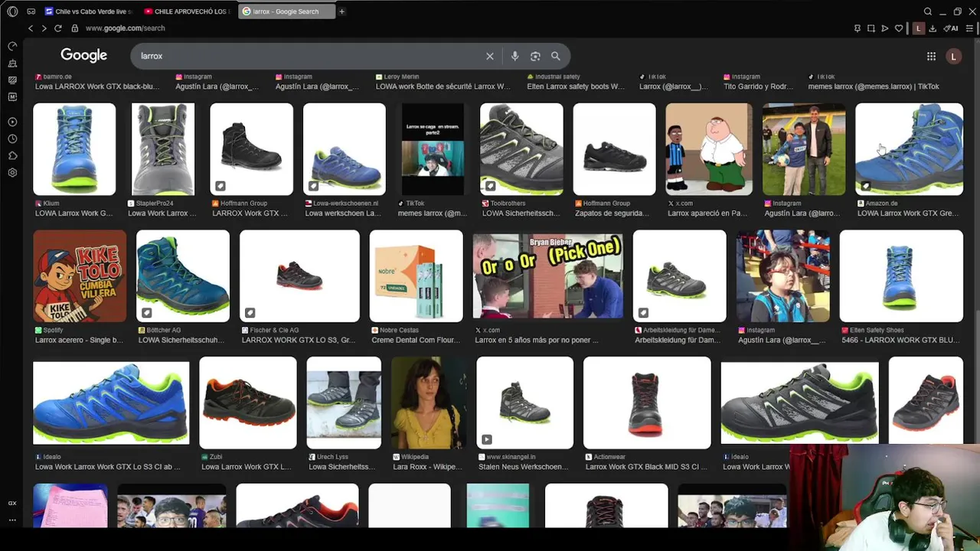Open Idealo Lowa Work Larrox GTX Lo image

[x=111, y=403]
